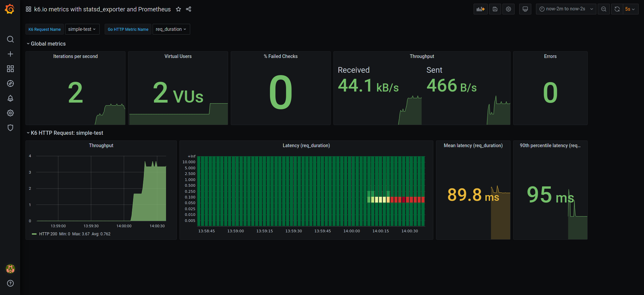Screen dimensions: 644x295
Task: Open the Latency (req_duration) panel title menu
Action: coord(306,145)
